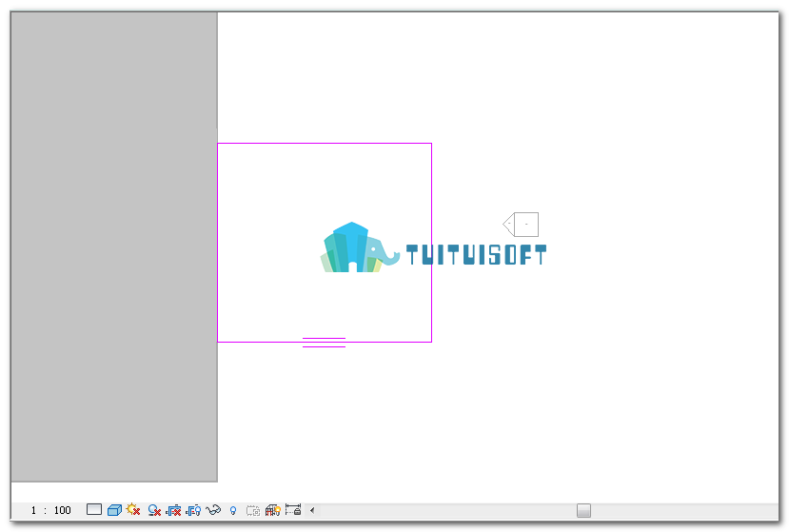Click the horizontal scrollbar left arrow
This screenshot has width=789, height=532.
pyautogui.click(x=312, y=510)
